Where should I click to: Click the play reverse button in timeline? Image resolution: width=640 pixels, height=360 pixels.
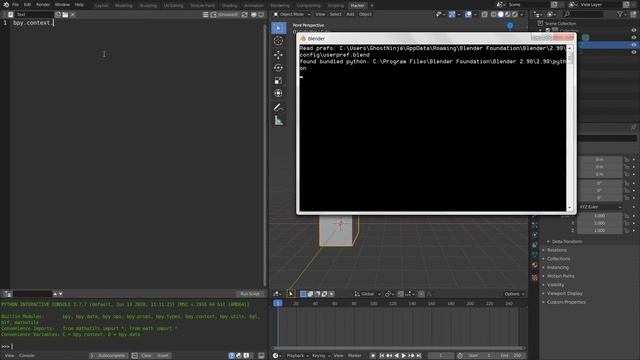click(396, 356)
